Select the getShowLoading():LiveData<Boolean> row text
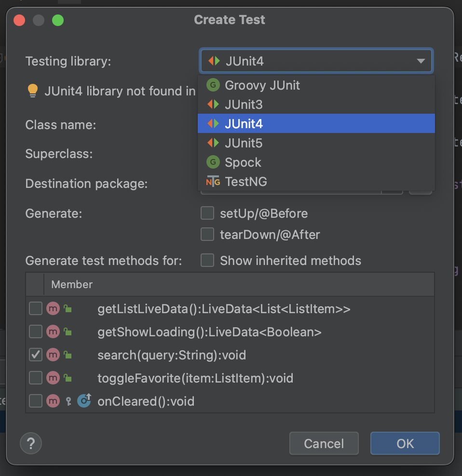The image size is (462, 476). click(209, 332)
